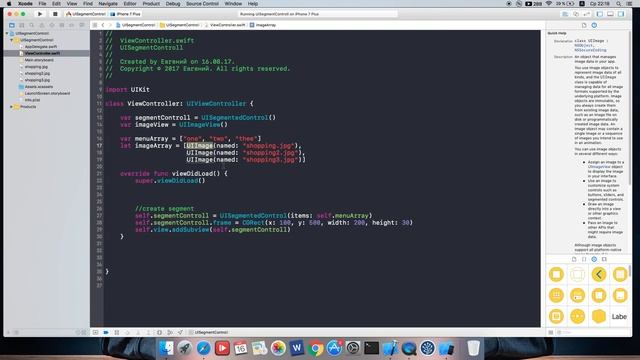Viewport: 640px width, 360px height.
Task: Open the Navigate menu
Action: pos(108,4)
